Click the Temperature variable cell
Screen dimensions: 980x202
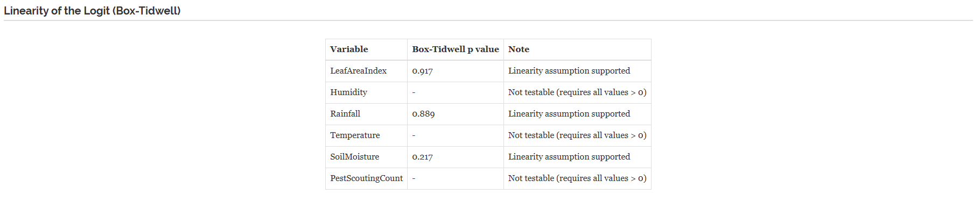367,135
